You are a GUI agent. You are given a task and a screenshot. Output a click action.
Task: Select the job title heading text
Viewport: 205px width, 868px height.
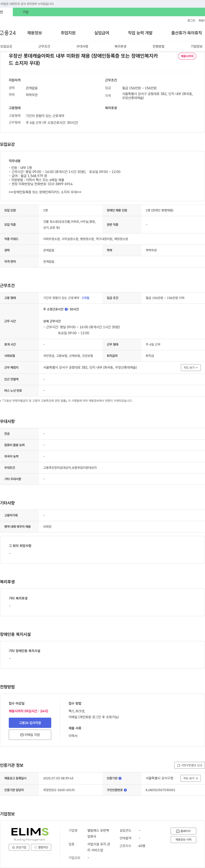(x=83, y=59)
